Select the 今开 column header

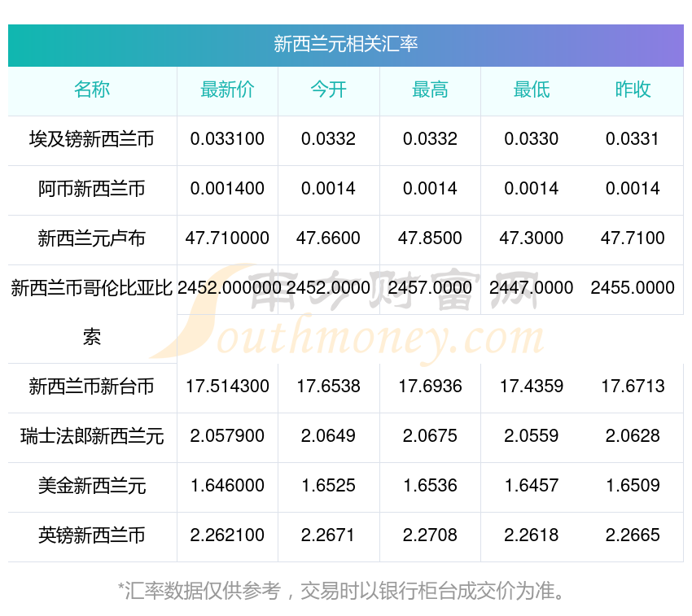click(x=328, y=90)
